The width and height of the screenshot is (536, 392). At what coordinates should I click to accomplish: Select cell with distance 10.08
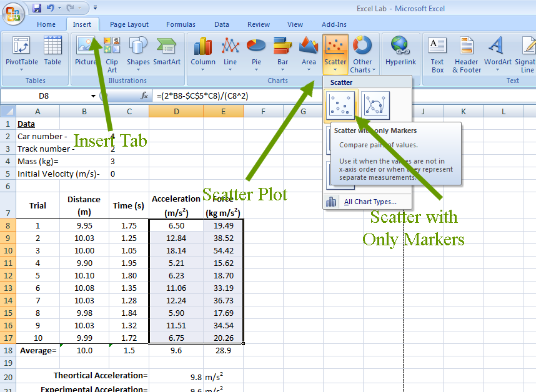84,288
